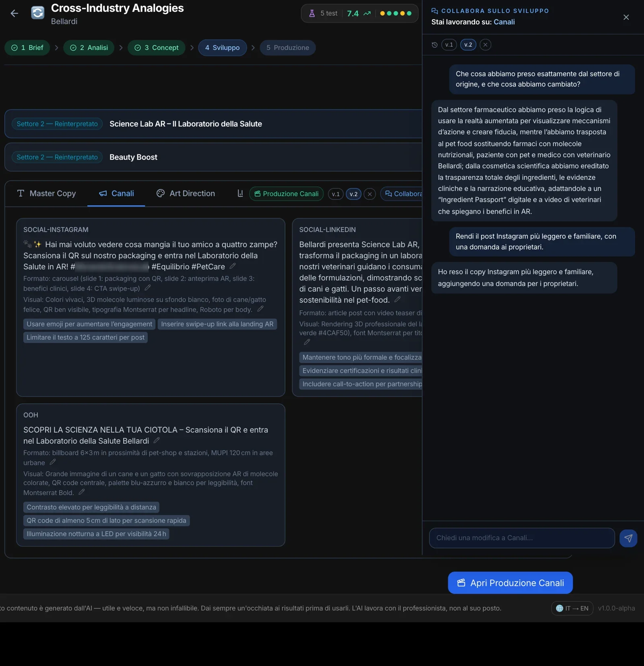This screenshot has height=666, width=644.
Task: Dismiss version selection with X in collaboration panel
Action: point(485,45)
